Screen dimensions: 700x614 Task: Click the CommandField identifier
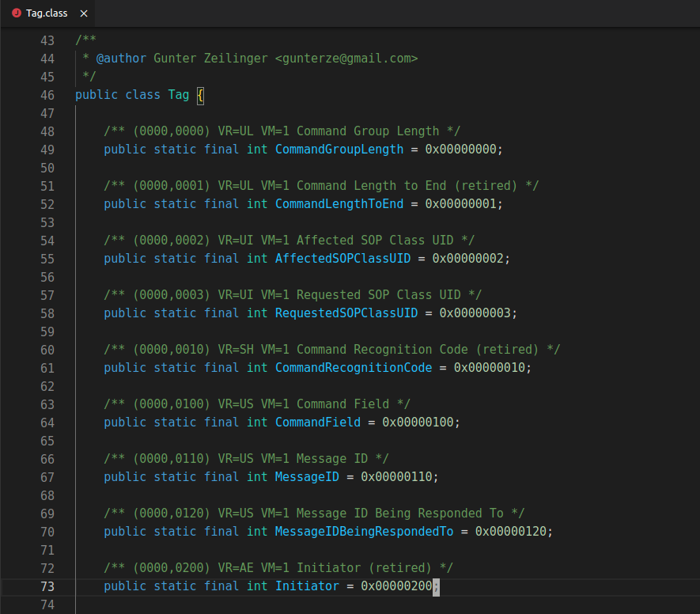[x=318, y=422]
